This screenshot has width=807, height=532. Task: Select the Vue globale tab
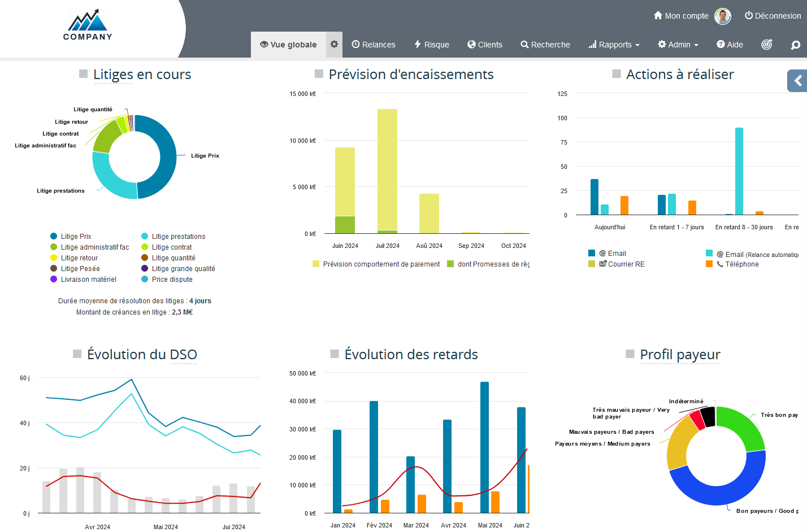click(x=288, y=45)
